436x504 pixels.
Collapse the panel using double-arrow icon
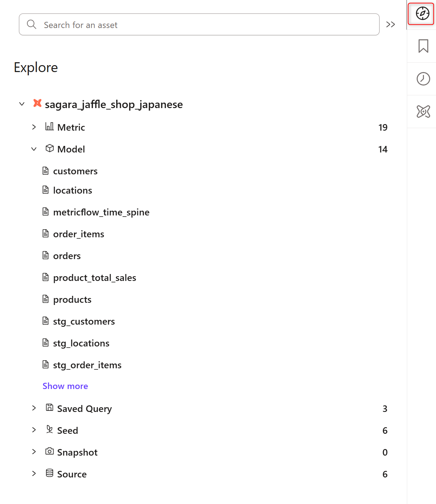(390, 24)
